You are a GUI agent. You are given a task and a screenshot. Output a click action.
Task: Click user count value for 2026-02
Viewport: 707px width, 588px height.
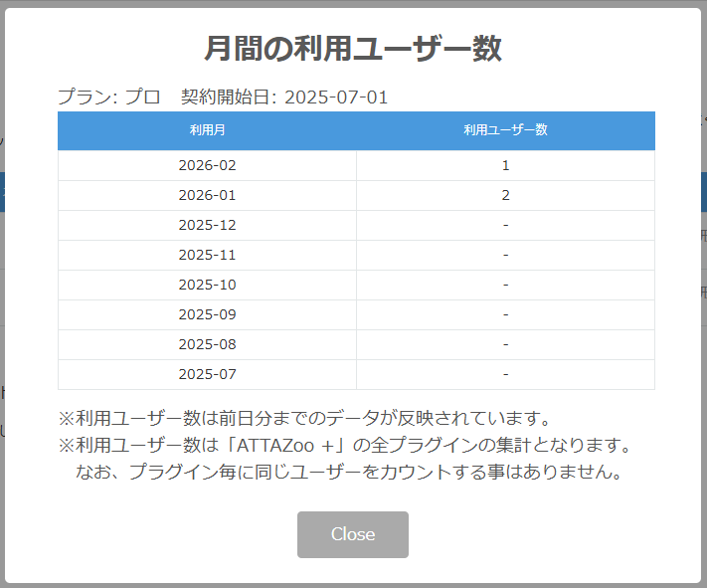[505, 165]
